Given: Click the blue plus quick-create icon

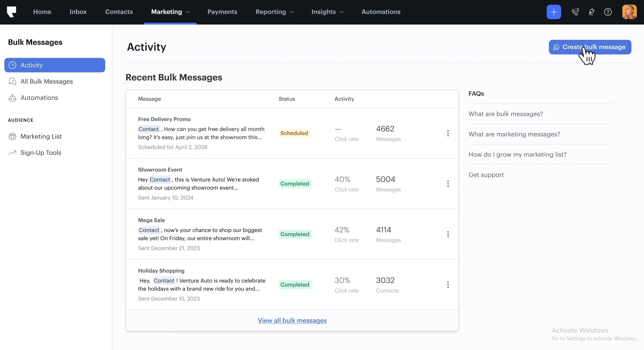Looking at the screenshot, I should click(x=554, y=12).
